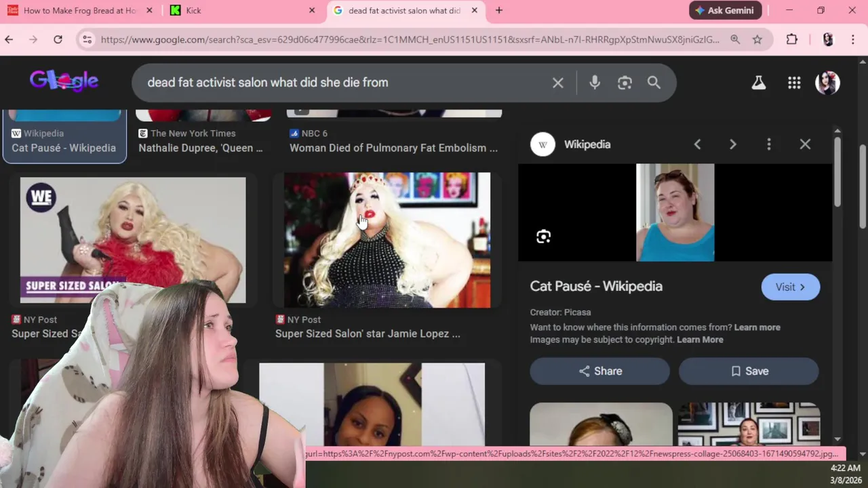Viewport: 868px width, 488px height.
Task: Open Cat Pausé - Wikipedia title link
Action: [x=596, y=286]
